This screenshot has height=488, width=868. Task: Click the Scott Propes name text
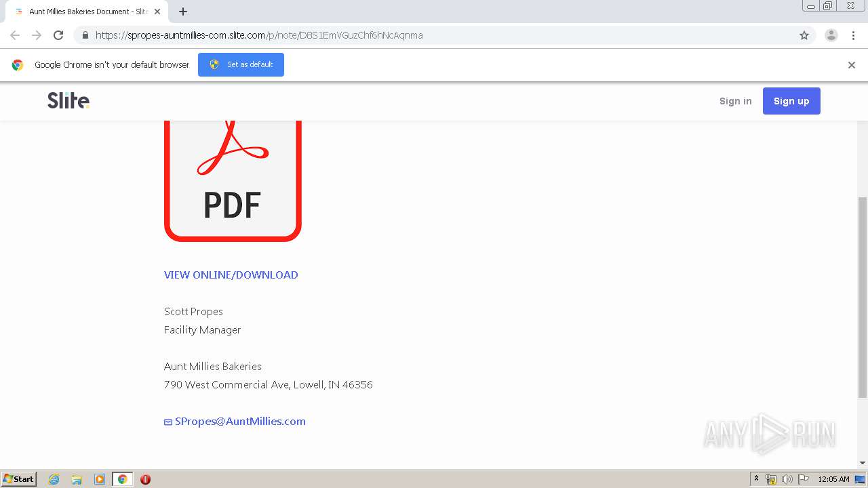click(193, 311)
